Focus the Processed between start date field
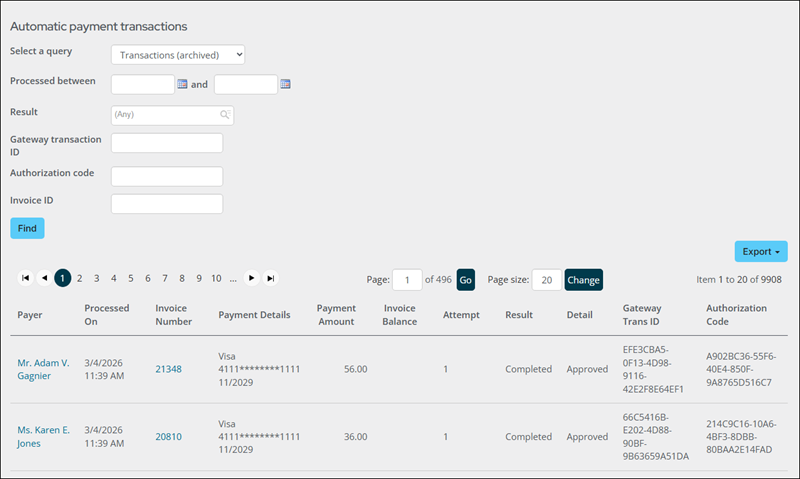 (143, 84)
